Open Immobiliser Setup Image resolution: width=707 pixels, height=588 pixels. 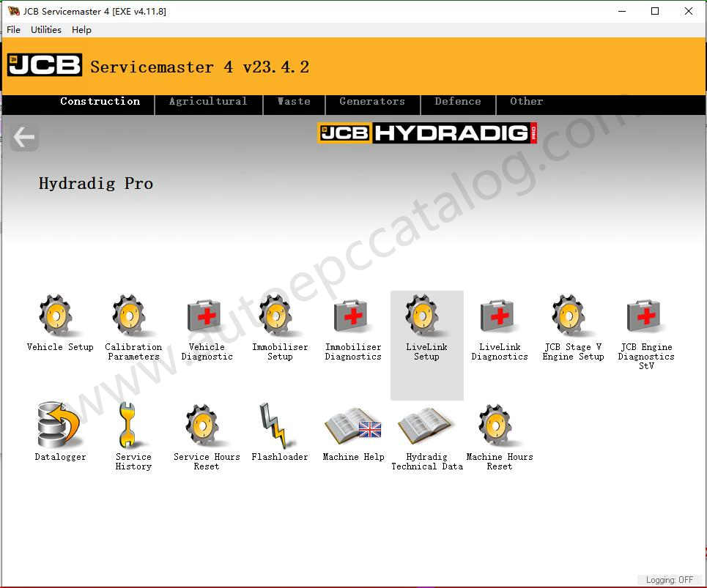tap(279, 317)
